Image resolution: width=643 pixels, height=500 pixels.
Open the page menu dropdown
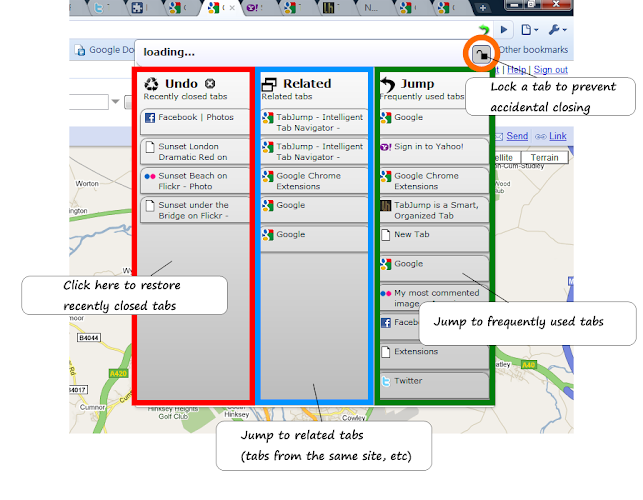[529, 30]
